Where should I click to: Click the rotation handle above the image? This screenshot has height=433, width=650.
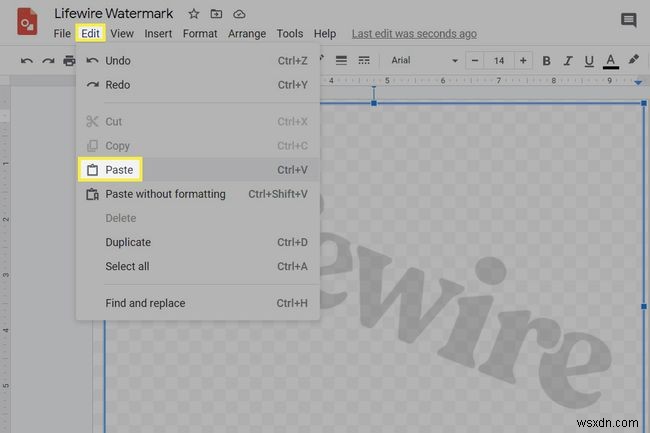(x=374, y=87)
